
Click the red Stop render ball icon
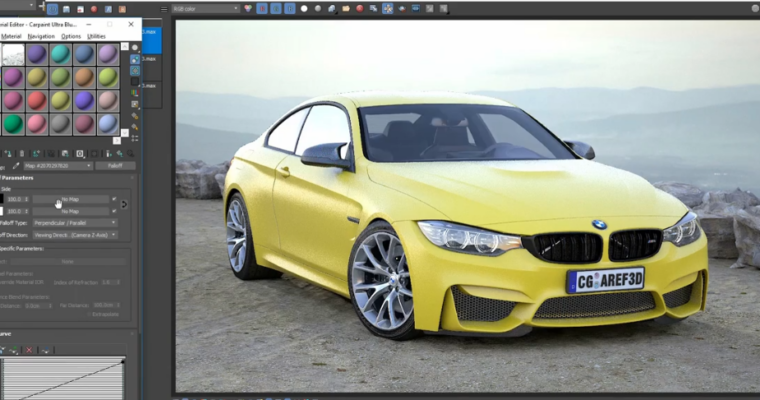click(x=360, y=9)
